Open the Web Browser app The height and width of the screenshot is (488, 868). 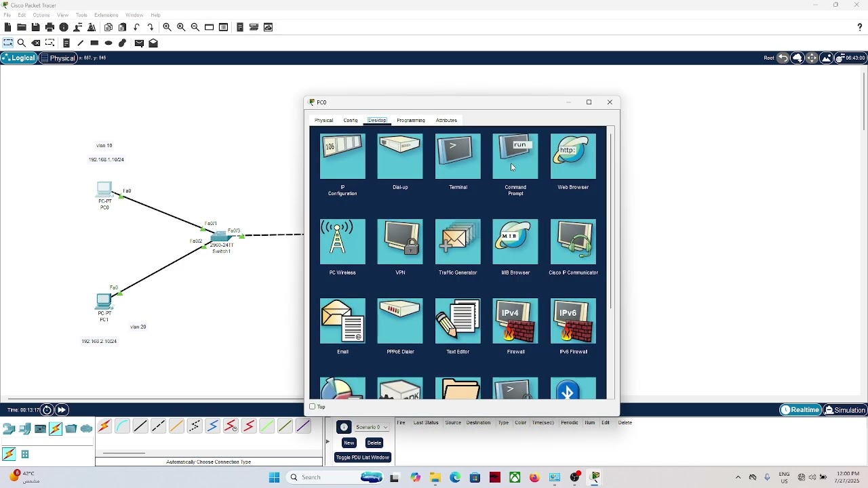coord(573,157)
